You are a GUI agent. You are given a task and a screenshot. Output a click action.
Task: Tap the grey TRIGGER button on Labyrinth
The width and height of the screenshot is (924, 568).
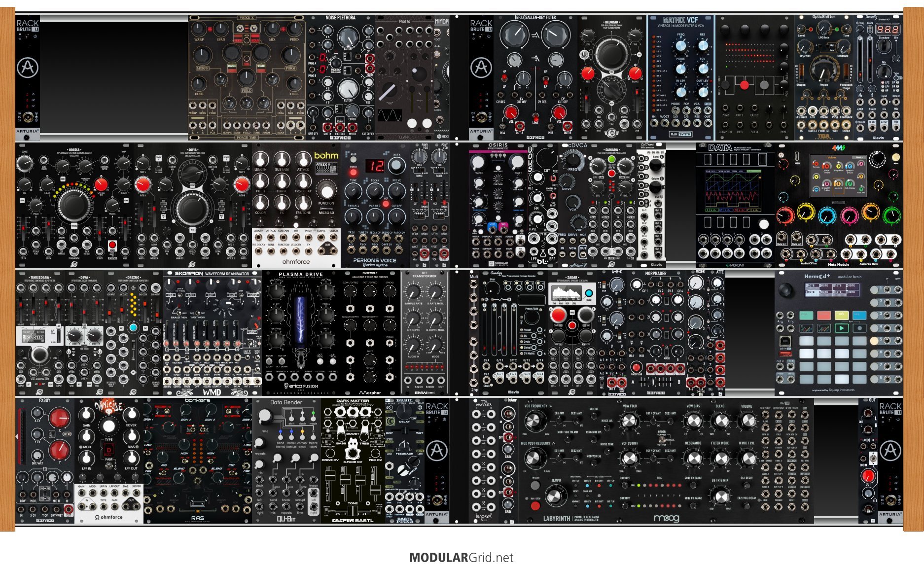[535, 485]
